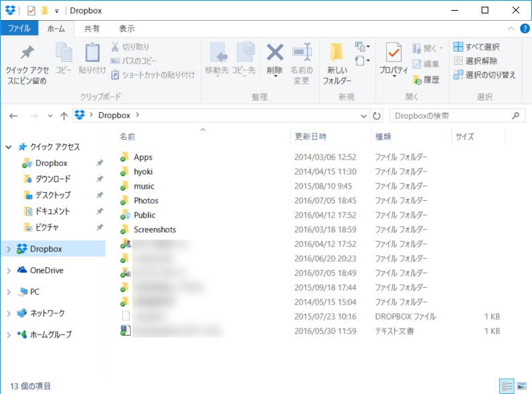The width and height of the screenshot is (532, 394).
Task: Select the Apps folder
Action: (143, 157)
